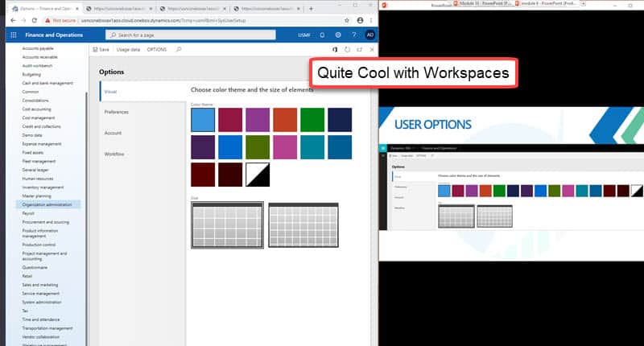Screen dimensions: 644x346
Task: Pick the teal color theme
Action: 312,147
